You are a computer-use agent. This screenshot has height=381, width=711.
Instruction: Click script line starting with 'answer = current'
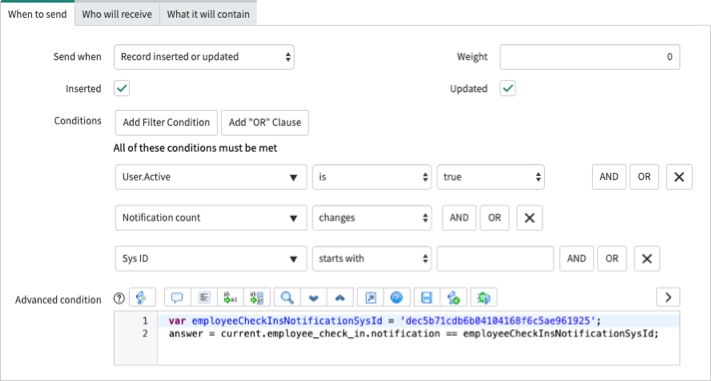click(x=413, y=334)
